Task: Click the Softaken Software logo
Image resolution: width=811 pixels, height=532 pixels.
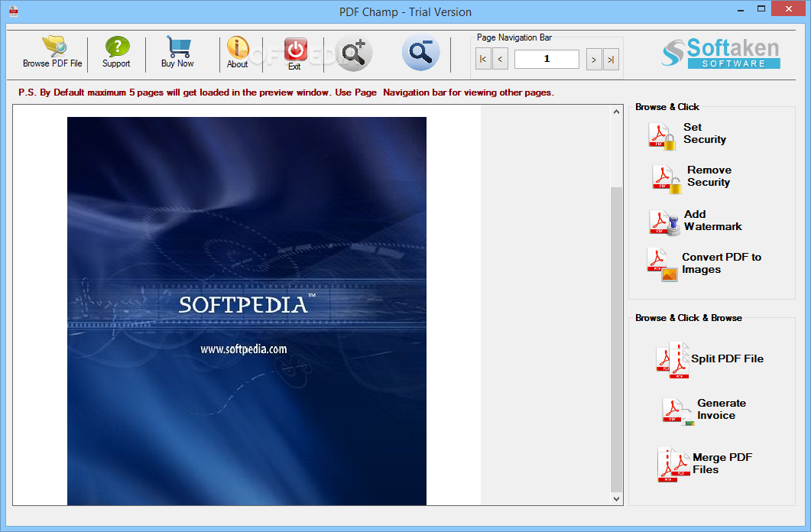Action: pos(721,54)
